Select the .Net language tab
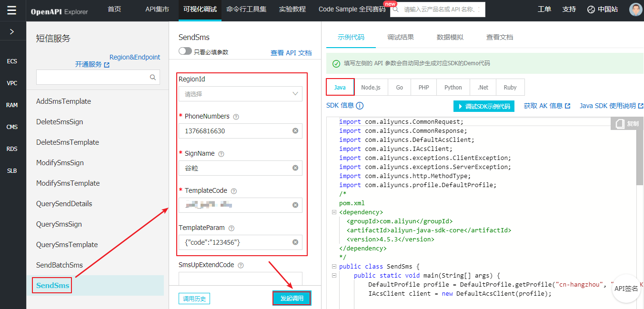 click(x=483, y=88)
